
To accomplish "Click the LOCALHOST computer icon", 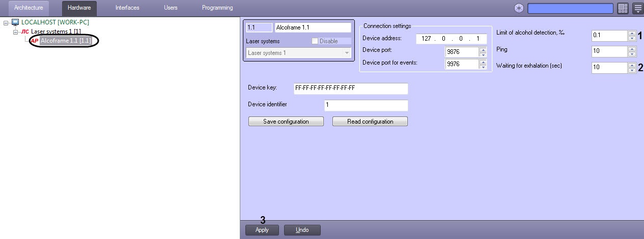I will [x=15, y=22].
